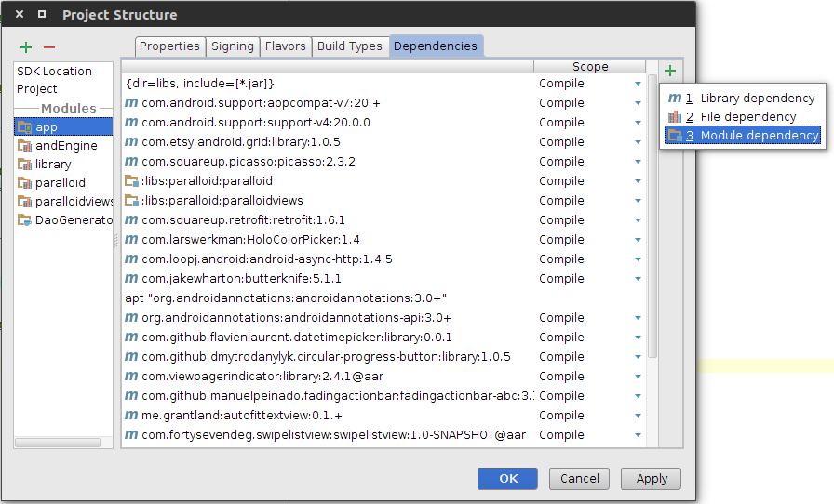
Task: Click the Apply button
Action: click(651, 479)
